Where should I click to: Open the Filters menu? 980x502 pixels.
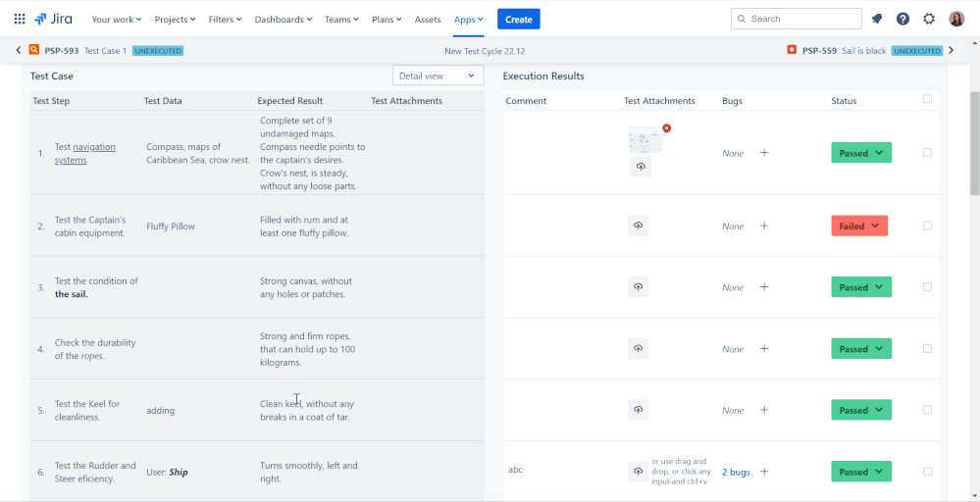[x=225, y=20]
